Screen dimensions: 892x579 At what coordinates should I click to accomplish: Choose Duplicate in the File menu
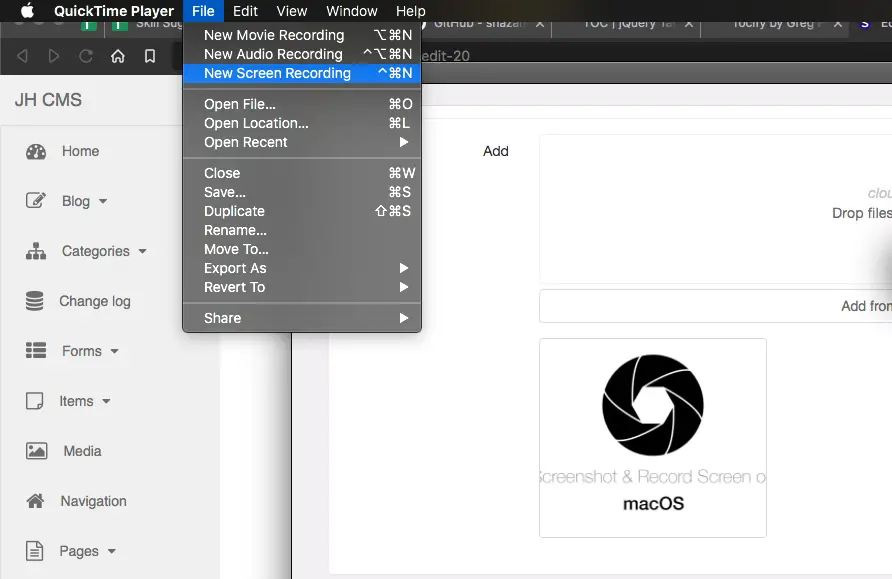[302, 211]
